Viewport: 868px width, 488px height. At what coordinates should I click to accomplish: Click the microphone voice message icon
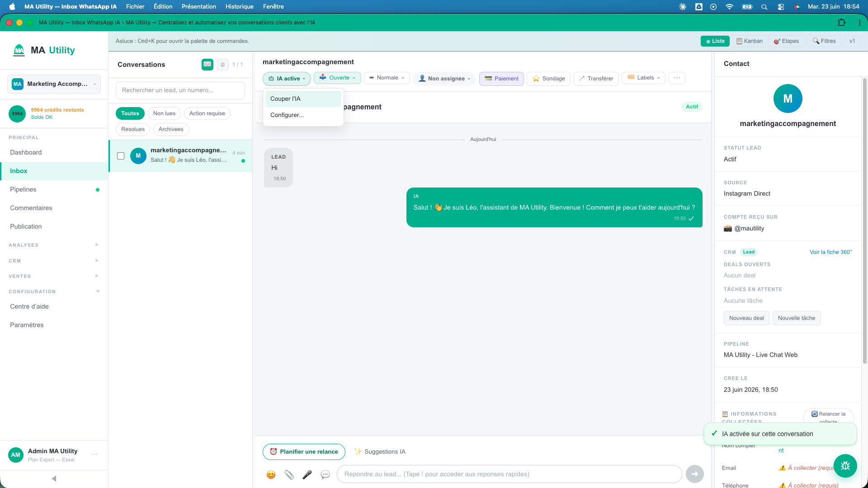tap(307, 474)
